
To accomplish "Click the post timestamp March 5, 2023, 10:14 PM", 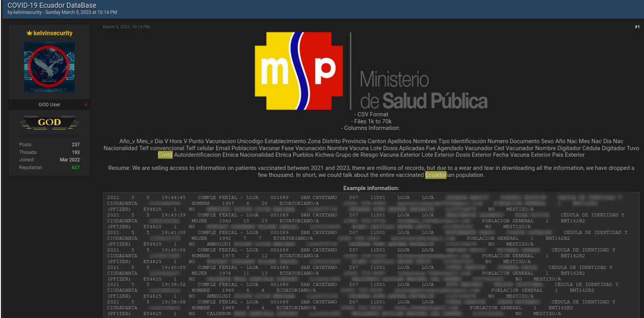I will [126, 27].
